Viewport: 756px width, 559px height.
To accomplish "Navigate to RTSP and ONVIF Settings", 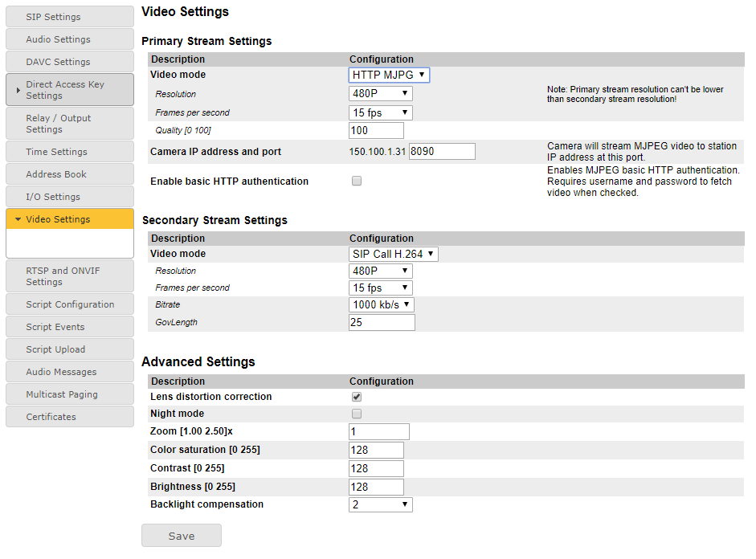I will 69,276.
